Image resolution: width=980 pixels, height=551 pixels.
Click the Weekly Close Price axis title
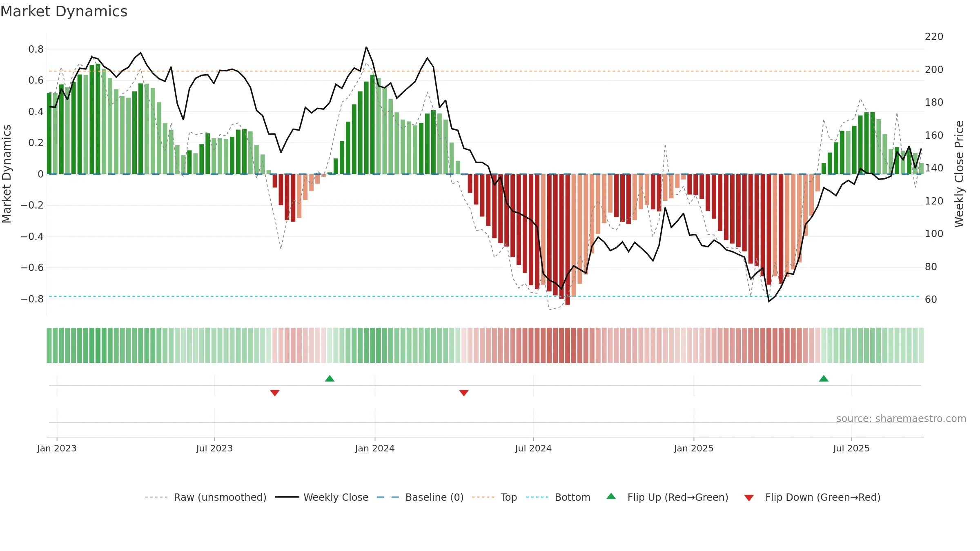[x=959, y=174]
